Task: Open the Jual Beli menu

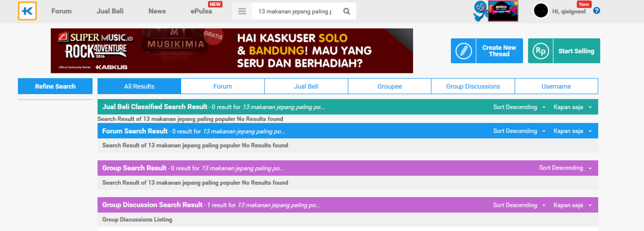Action: click(110, 11)
